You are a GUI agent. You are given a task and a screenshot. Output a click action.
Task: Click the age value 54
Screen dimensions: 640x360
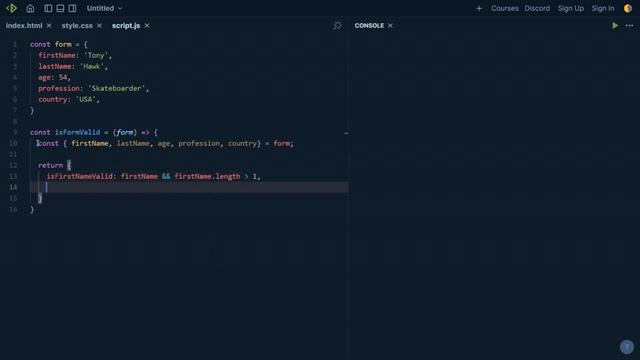click(63, 77)
